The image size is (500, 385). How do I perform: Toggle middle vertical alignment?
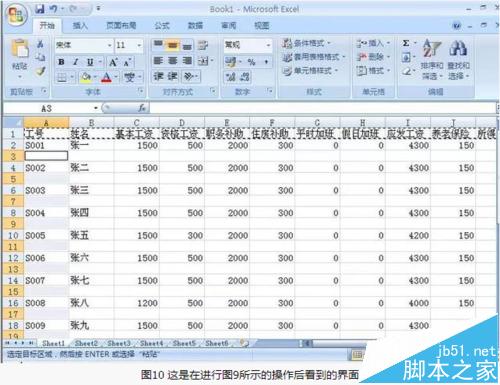click(x=172, y=45)
